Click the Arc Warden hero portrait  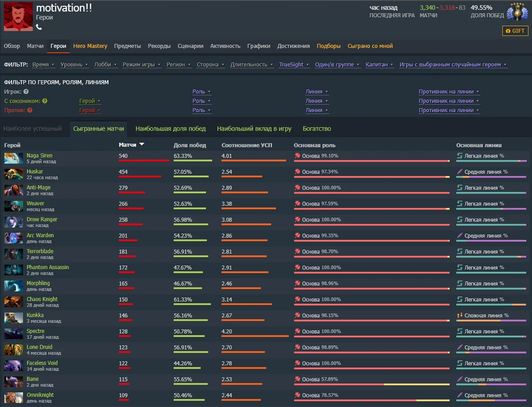(13, 238)
